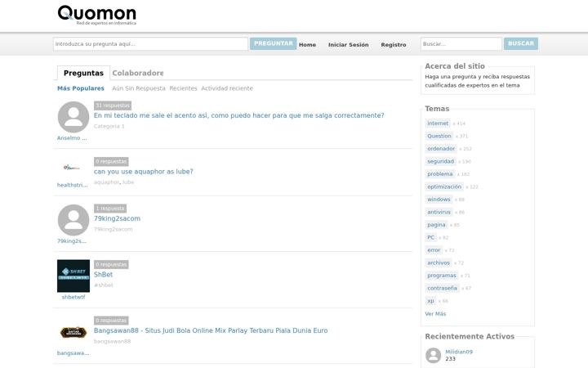
Task: Click the aquaphor tag
Action: click(106, 182)
